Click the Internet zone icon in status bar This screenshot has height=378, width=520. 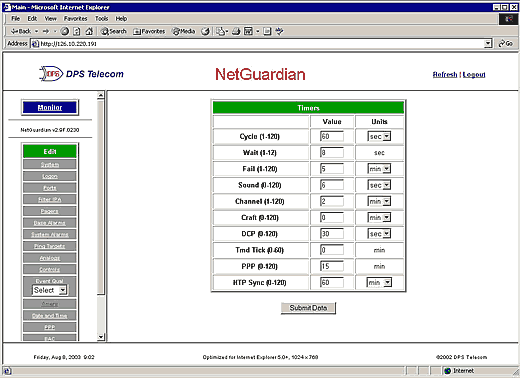click(x=448, y=371)
